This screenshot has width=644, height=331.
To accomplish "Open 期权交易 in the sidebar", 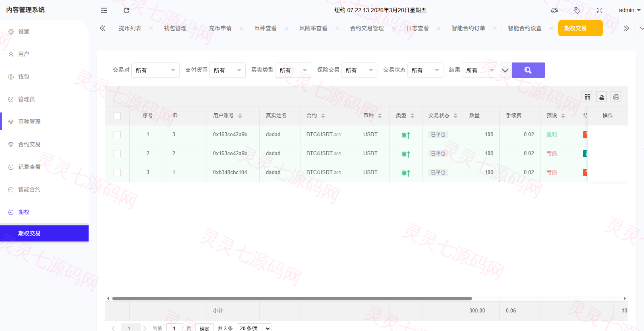I will 44,233.
